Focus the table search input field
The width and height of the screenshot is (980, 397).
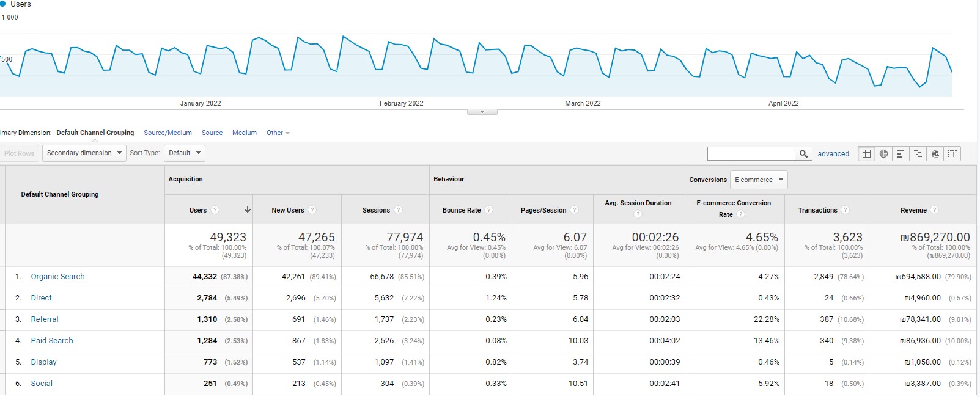click(751, 154)
